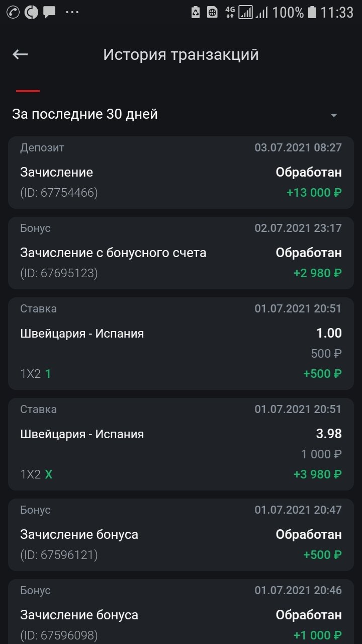Screen dimensions: 362x644
Task: Tap the back arrow icon
Action: pos(20,54)
